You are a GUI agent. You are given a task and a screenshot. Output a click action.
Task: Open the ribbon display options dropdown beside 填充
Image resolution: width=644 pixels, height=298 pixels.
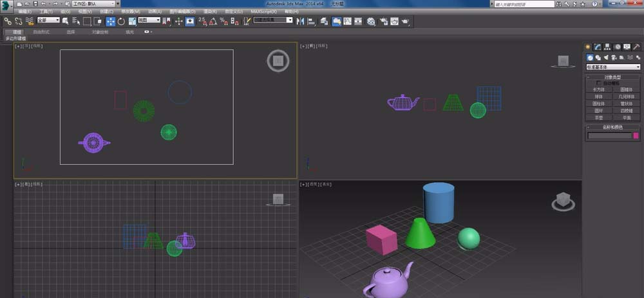148,32
